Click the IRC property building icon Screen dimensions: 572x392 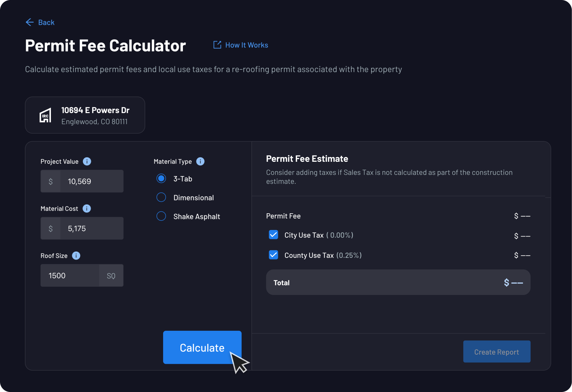click(x=45, y=115)
